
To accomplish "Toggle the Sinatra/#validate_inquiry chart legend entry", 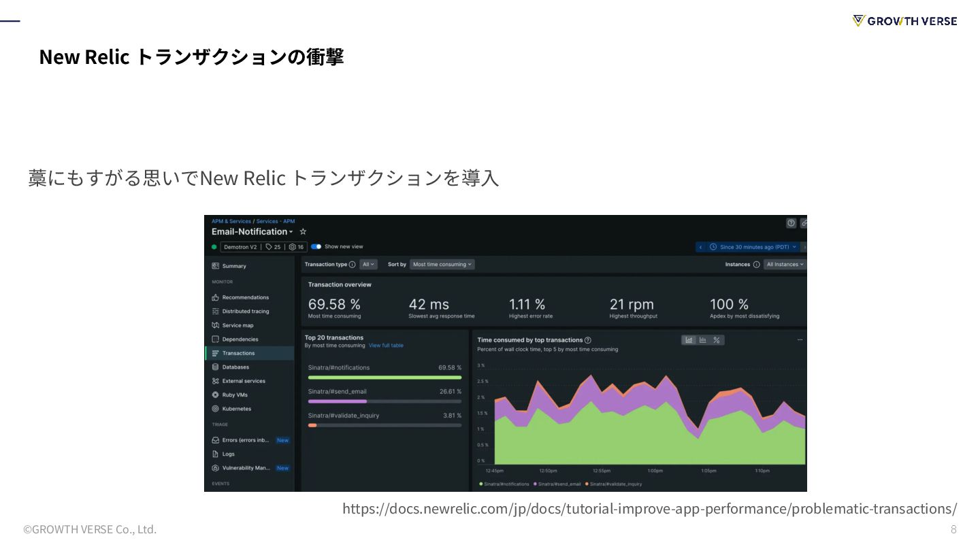I will click(613, 484).
